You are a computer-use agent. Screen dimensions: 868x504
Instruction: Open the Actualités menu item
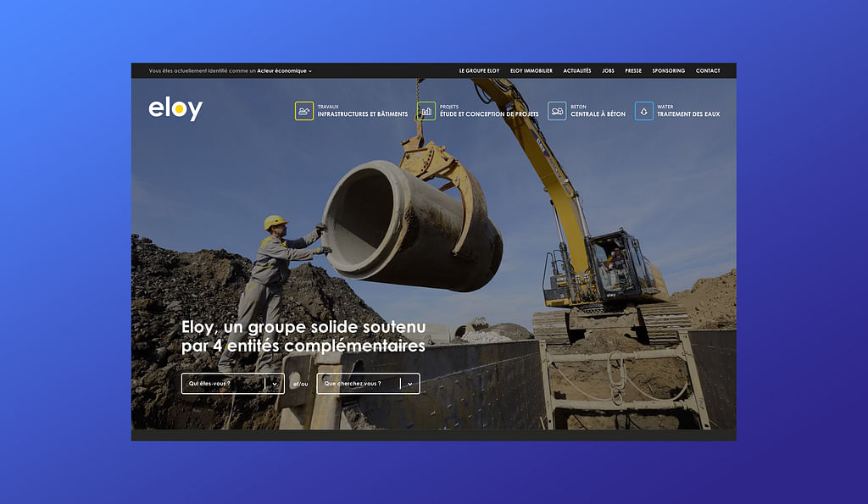[x=577, y=71]
